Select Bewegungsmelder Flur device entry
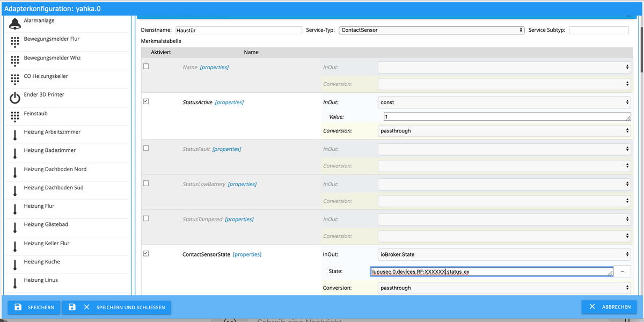This screenshot has height=322, width=644. point(68,42)
